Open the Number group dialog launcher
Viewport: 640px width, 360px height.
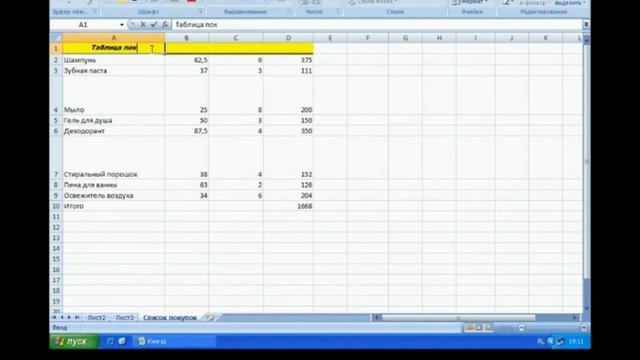pos(338,12)
